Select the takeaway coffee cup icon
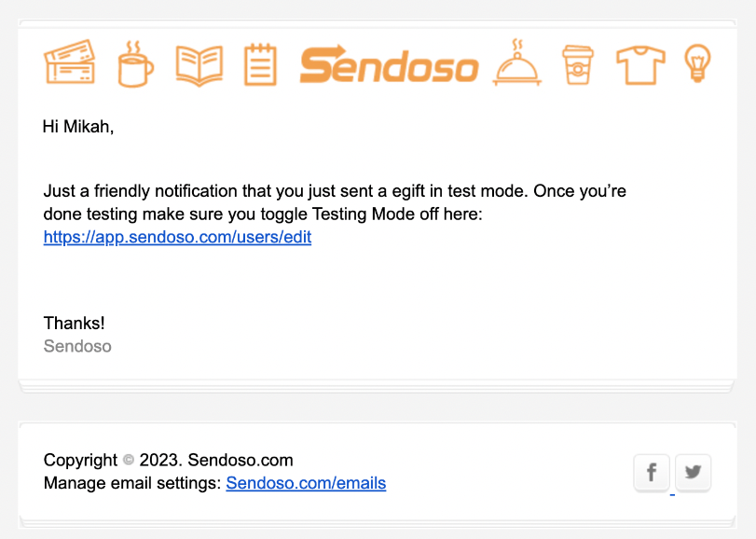Screen dimensions: 756x539 pos(577,65)
